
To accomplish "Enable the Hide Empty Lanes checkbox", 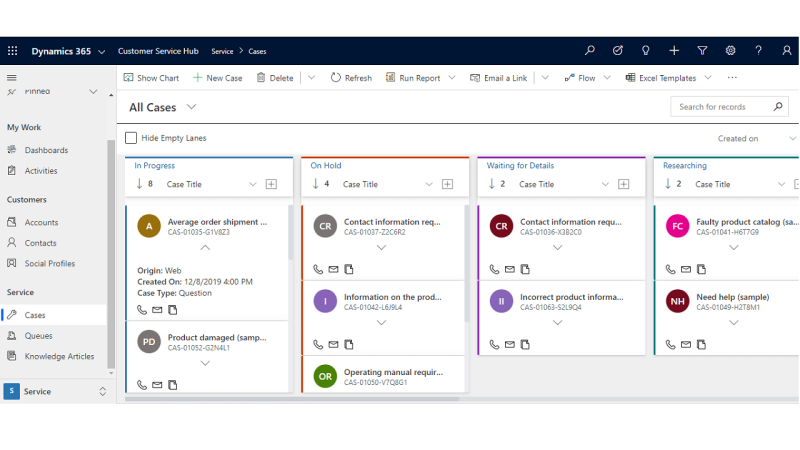I will (131, 138).
